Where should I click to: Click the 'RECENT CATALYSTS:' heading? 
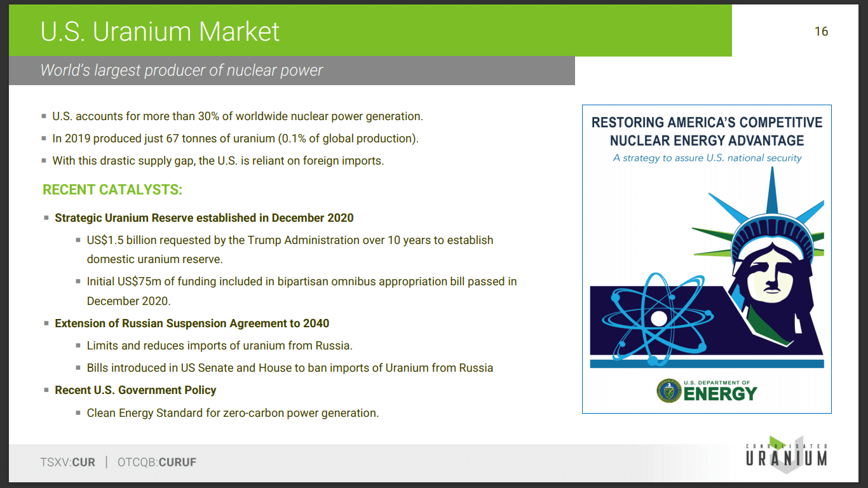[x=112, y=190]
